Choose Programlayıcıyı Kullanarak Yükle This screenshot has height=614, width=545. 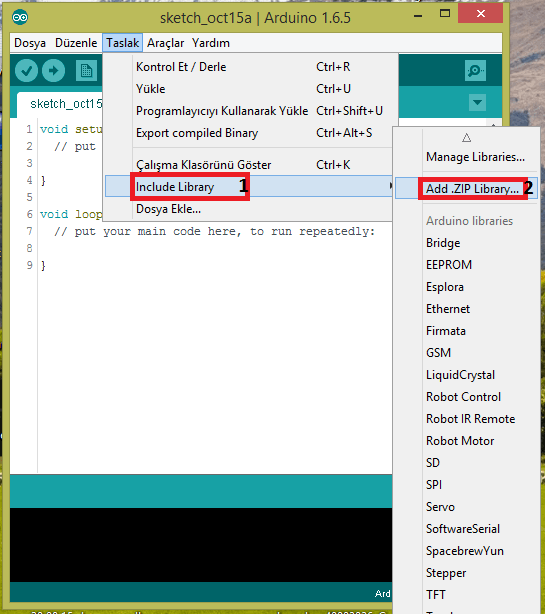pos(249,111)
